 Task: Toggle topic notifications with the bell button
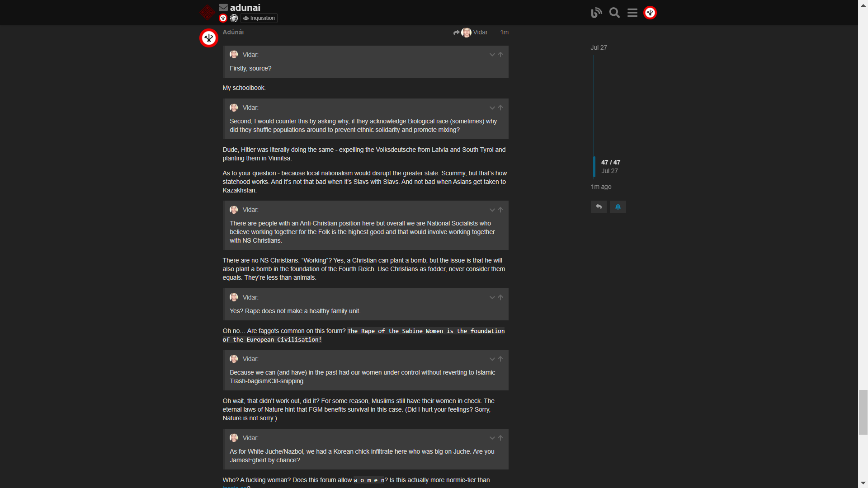[618, 206]
